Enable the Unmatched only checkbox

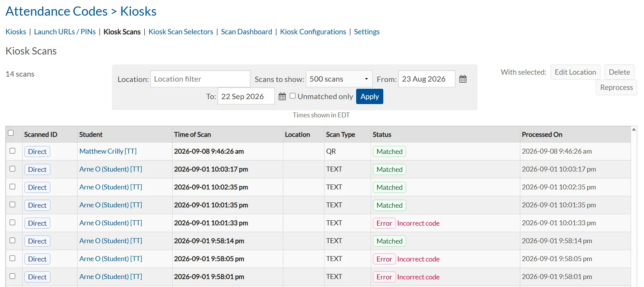click(x=292, y=96)
